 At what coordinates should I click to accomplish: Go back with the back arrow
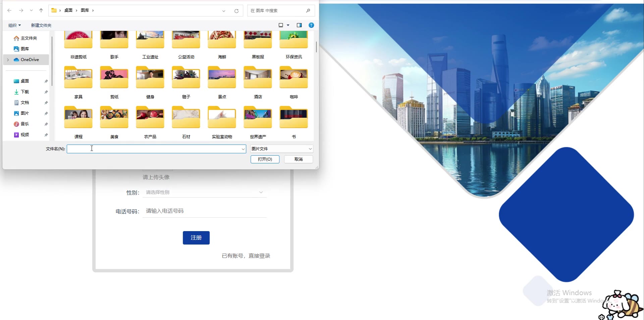pos(9,10)
